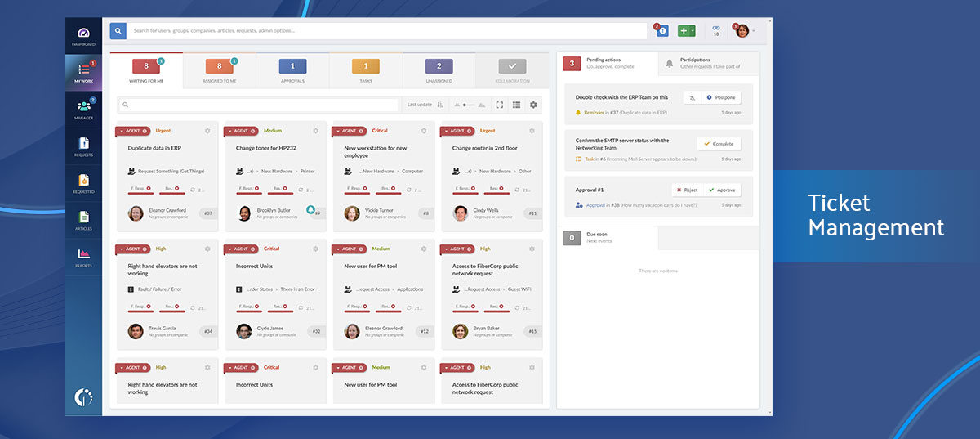Click the bell badge on Brooklyn Butler's card
Viewport: 980px width, 439px height.
click(x=311, y=210)
